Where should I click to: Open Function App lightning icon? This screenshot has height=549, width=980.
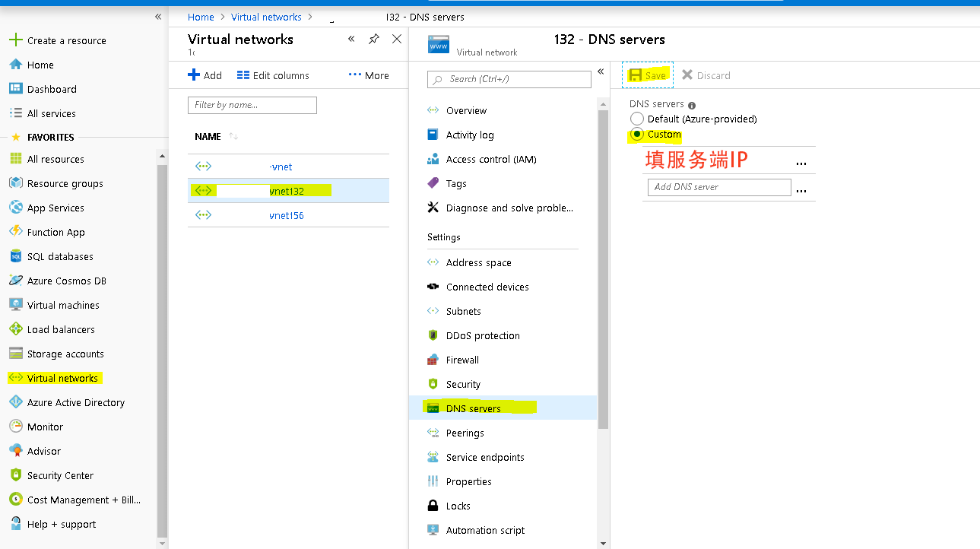pos(16,232)
